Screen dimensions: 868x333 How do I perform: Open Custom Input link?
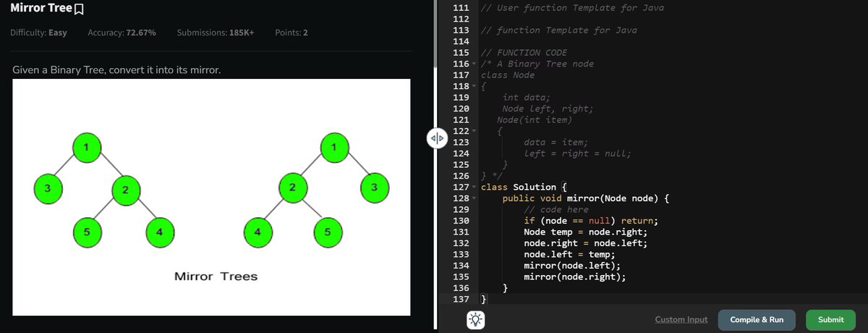tap(681, 319)
